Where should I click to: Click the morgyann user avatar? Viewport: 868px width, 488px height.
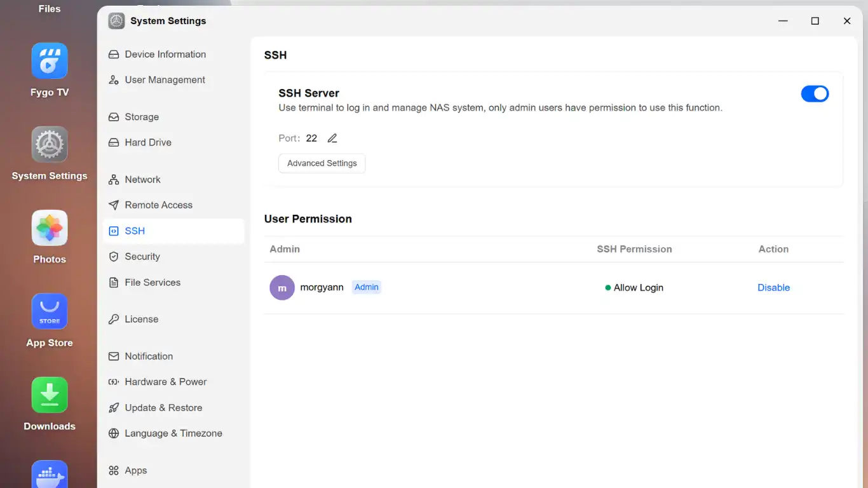pos(282,288)
